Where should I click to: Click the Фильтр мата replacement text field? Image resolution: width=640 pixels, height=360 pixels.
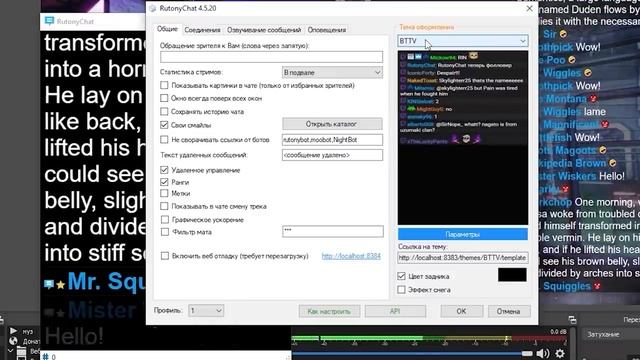point(333,231)
